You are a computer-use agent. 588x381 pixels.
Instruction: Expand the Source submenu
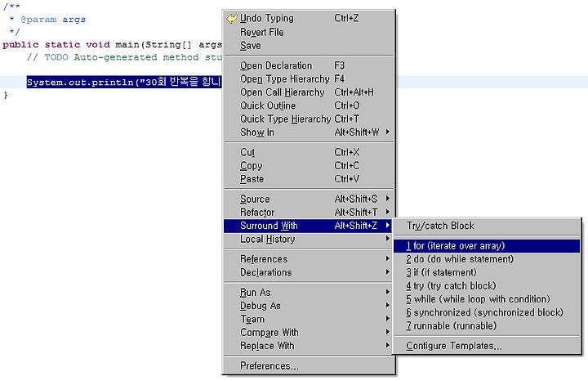point(309,199)
